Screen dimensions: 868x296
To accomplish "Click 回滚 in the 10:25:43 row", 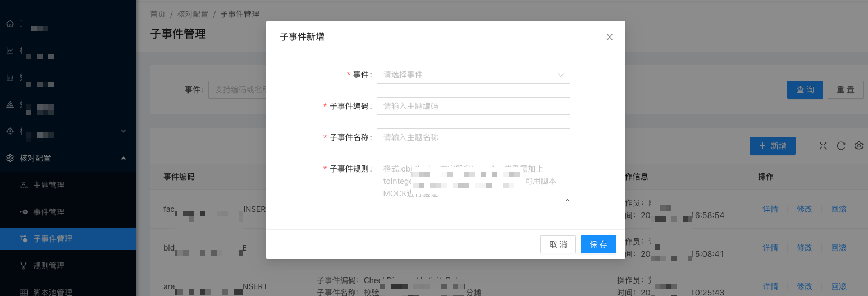I will tap(839, 286).
